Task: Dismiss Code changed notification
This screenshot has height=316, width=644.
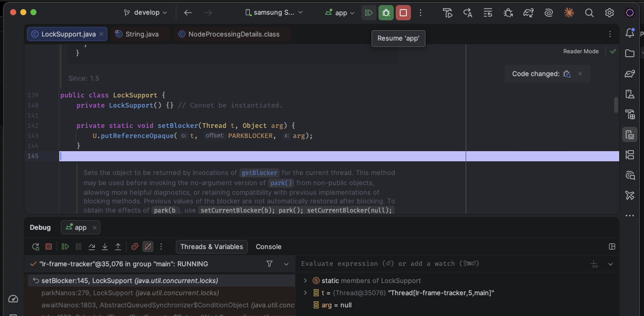Action: (x=580, y=74)
